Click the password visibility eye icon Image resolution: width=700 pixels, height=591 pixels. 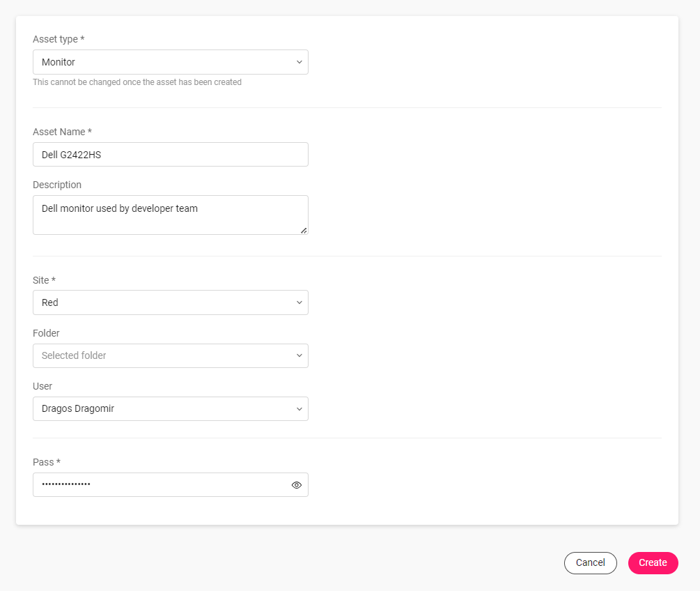(296, 484)
